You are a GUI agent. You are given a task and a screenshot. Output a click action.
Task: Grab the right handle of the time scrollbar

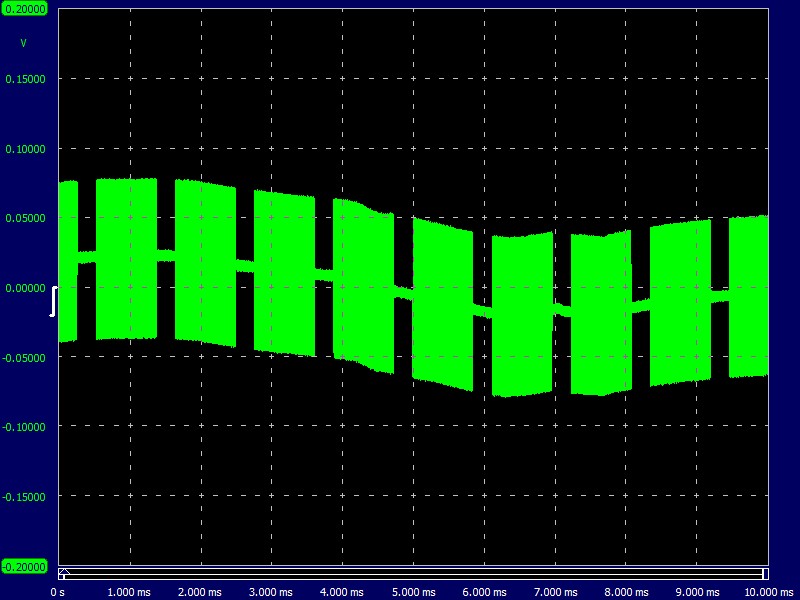point(765,573)
